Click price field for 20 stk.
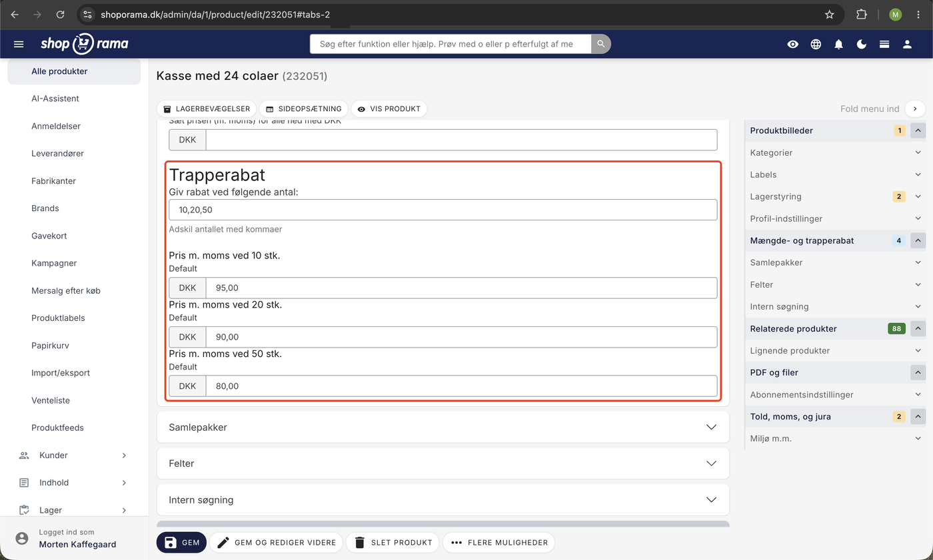 pyautogui.click(x=461, y=337)
